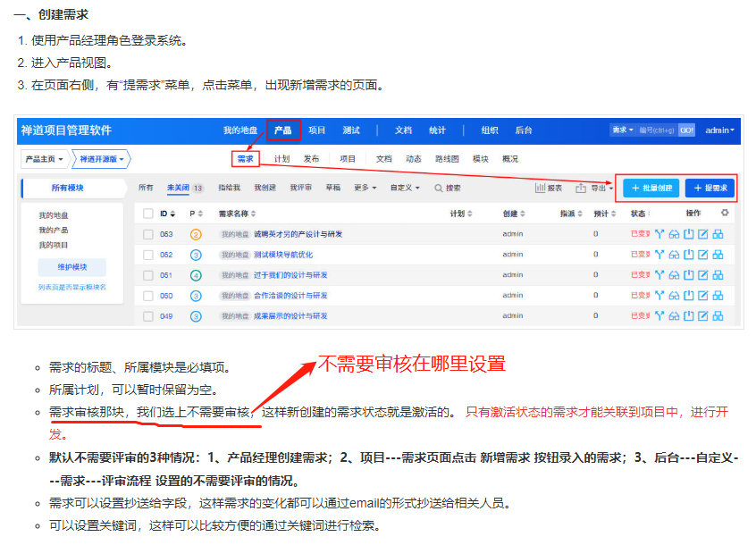Viewport: 756px width, 545px height.
Task: Click the decompose icon in row 050
Action: [x=659, y=296]
